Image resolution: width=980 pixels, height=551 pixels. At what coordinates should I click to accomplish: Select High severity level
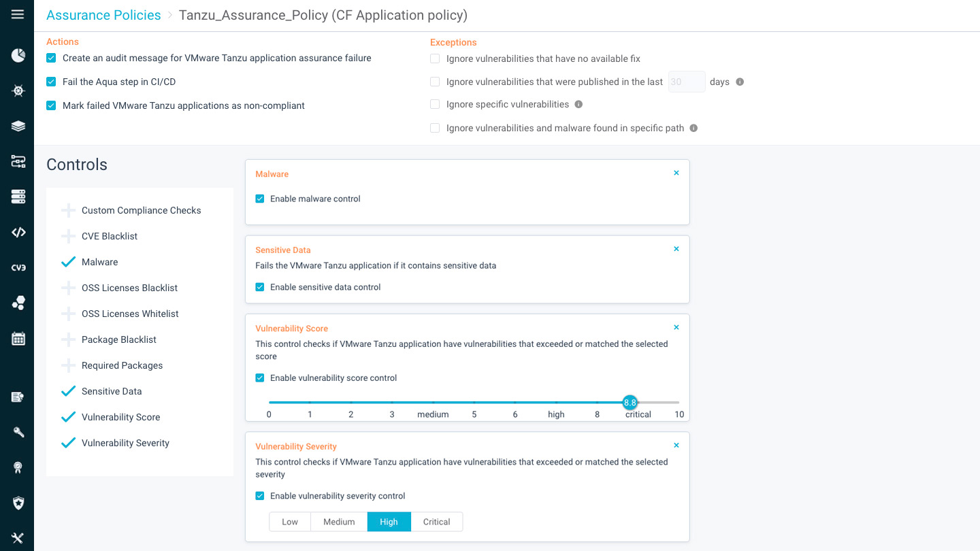coord(389,522)
